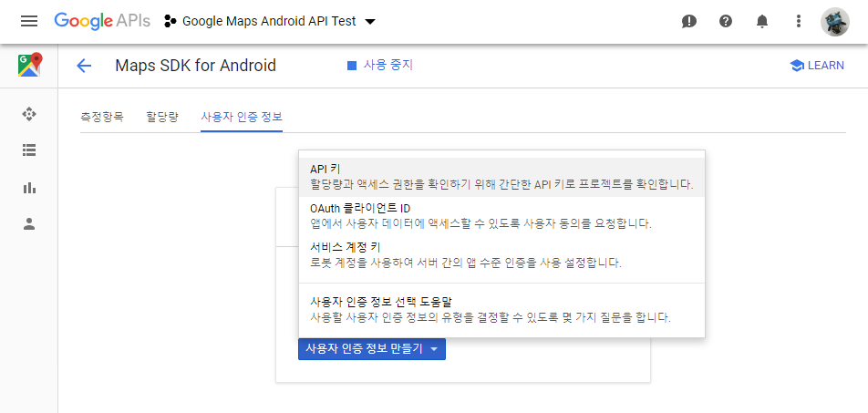The width and height of the screenshot is (868, 413).
Task: Choose API 키 from the dropdown
Action: (501, 177)
